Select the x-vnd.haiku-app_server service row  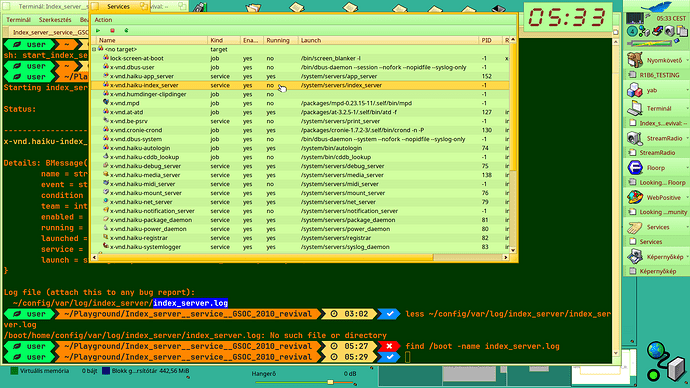300,76
